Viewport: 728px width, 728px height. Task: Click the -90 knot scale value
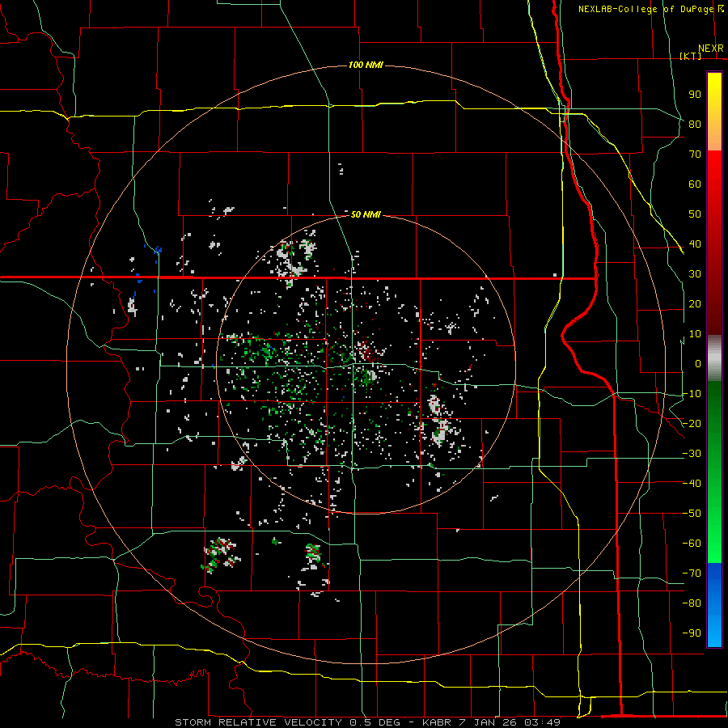692,633
